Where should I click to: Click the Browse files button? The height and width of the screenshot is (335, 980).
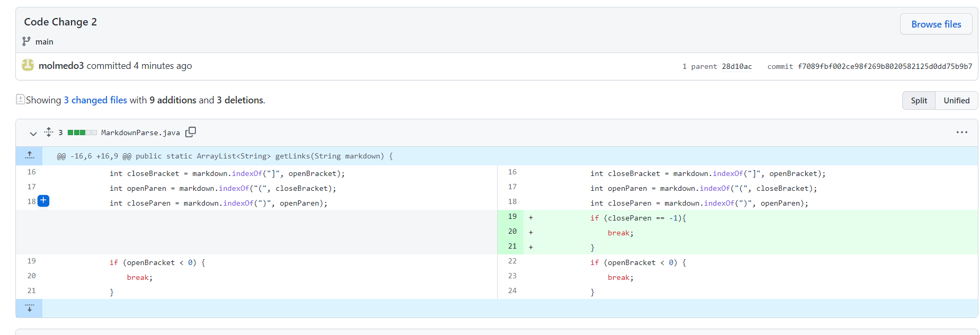point(936,24)
